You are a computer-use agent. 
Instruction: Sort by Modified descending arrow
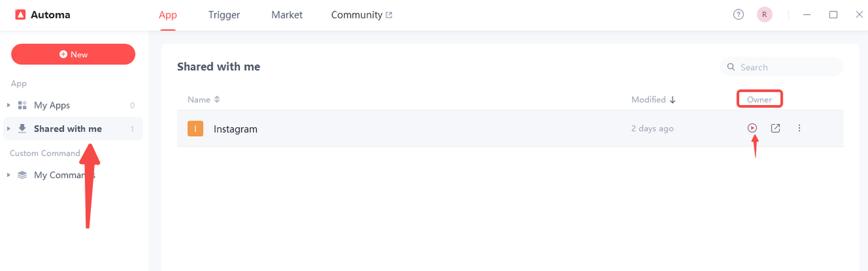pyautogui.click(x=673, y=100)
